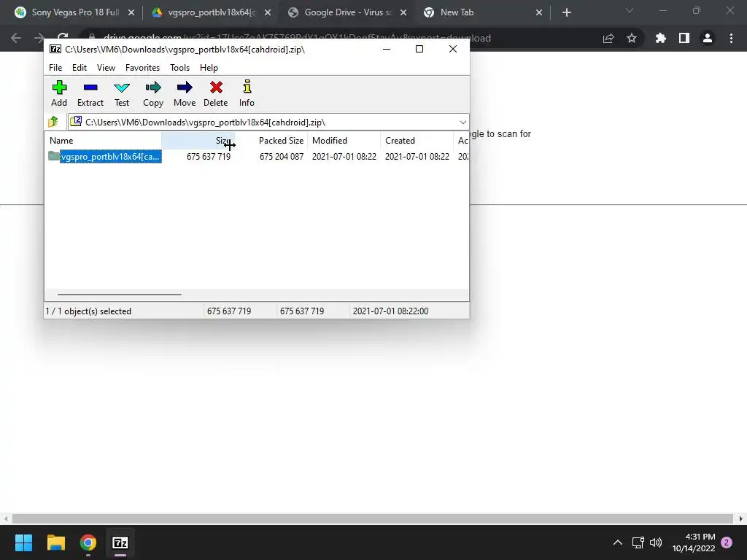Open Chrome from taskbar
Viewport: 747px width, 560px height.
click(88, 542)
